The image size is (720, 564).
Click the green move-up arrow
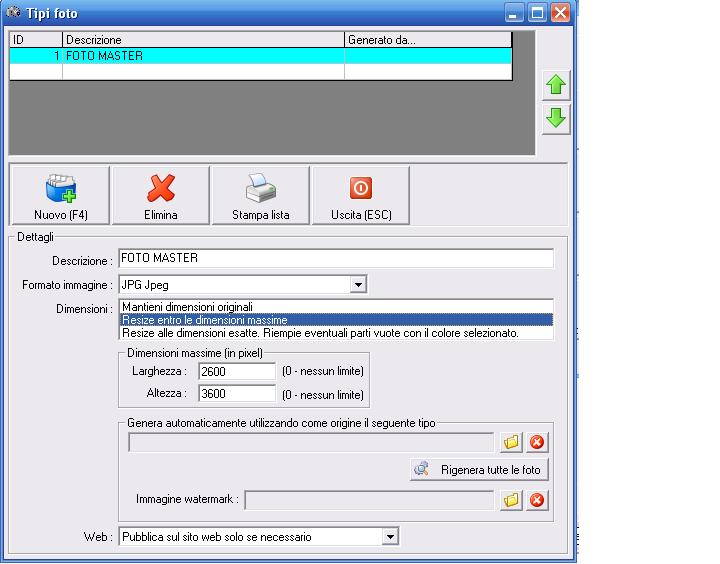point(556,85)
